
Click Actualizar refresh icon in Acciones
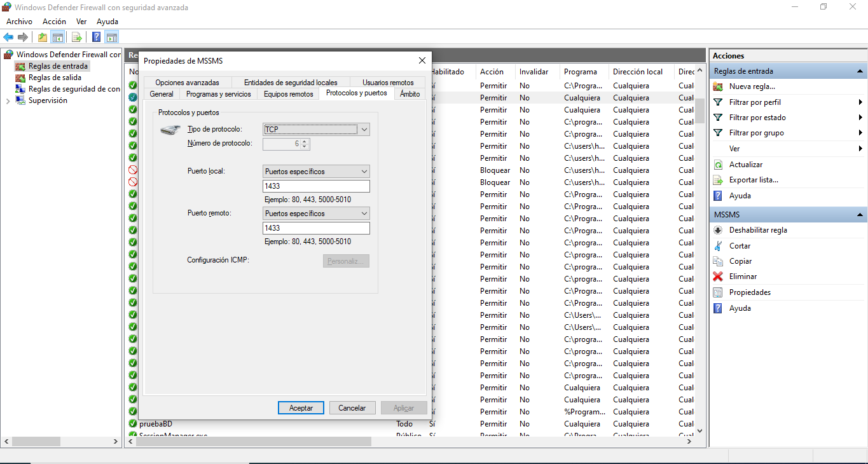click(x=718, y=165)
